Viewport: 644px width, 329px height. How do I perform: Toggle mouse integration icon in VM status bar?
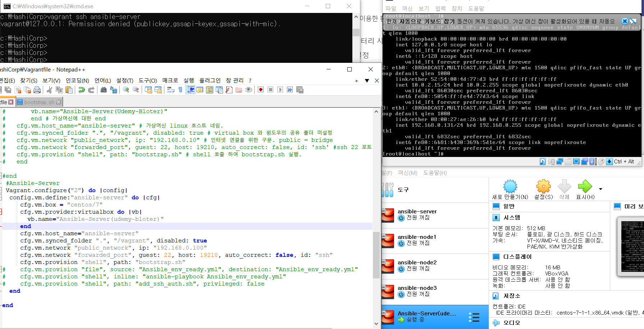[x=601, y=162]
